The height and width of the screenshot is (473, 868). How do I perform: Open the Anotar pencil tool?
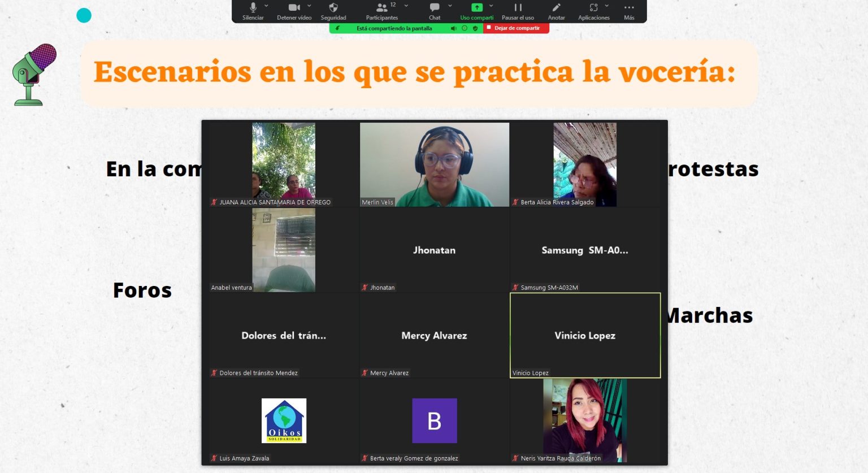[556, 11]
